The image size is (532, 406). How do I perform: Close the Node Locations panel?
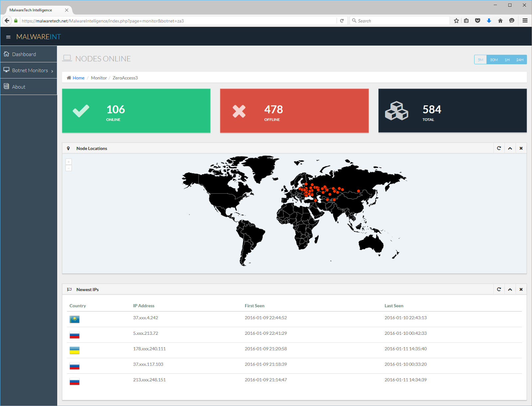coord(521,148)
